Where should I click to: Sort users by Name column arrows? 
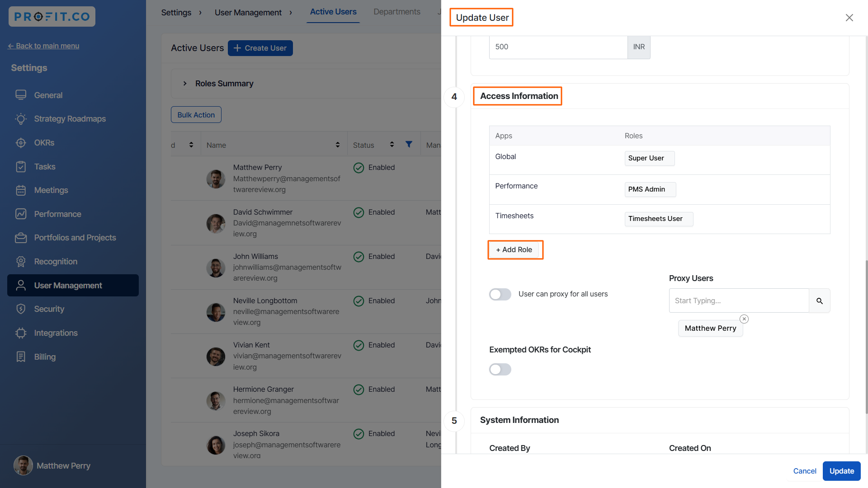pyautogui.click(x=337, y=145)
